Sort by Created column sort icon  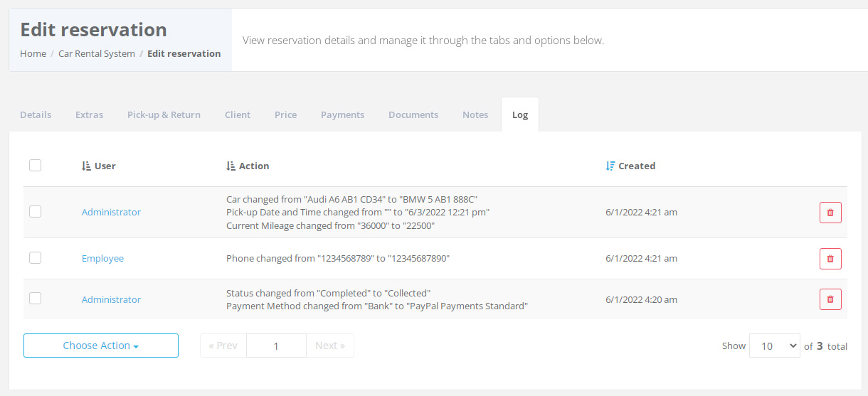tap(610, 166)
